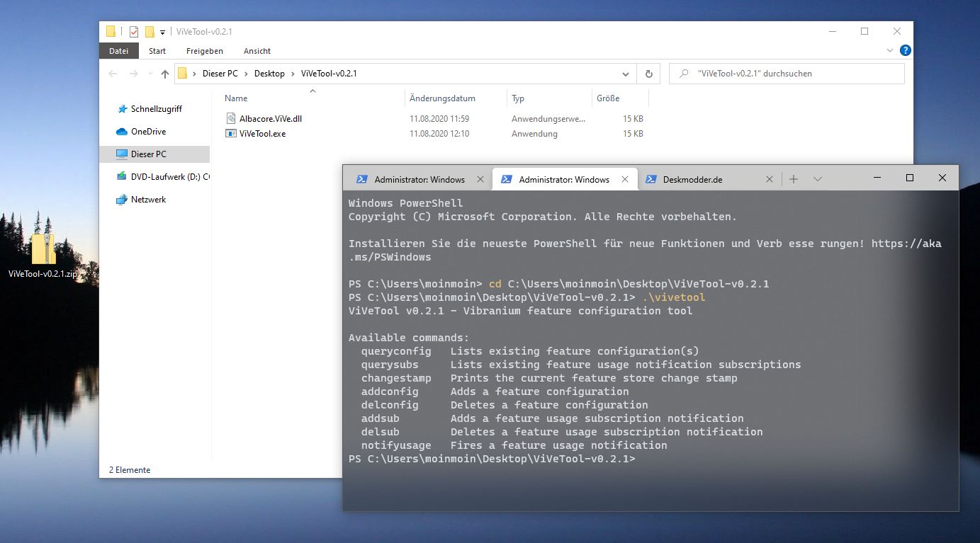Click Desktop in the address breadcrumb
980x543 pixels.
pyautogui.click(x=269, y=74)
